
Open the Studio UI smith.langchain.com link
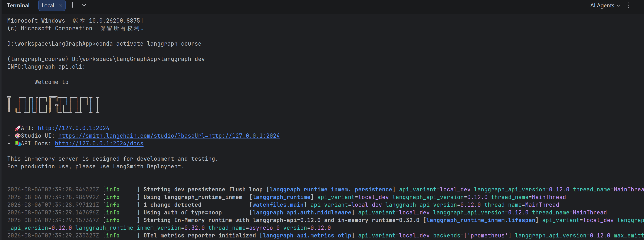169,136
